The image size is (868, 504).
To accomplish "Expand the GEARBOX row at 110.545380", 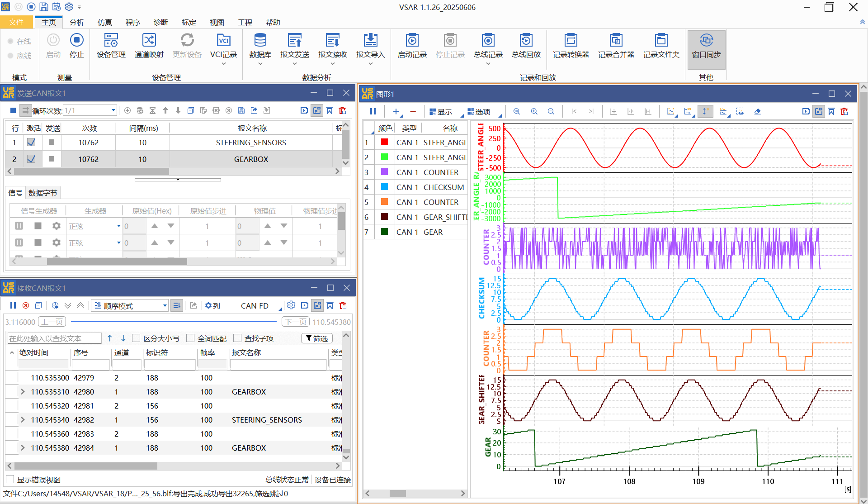I will coord(23,447).
